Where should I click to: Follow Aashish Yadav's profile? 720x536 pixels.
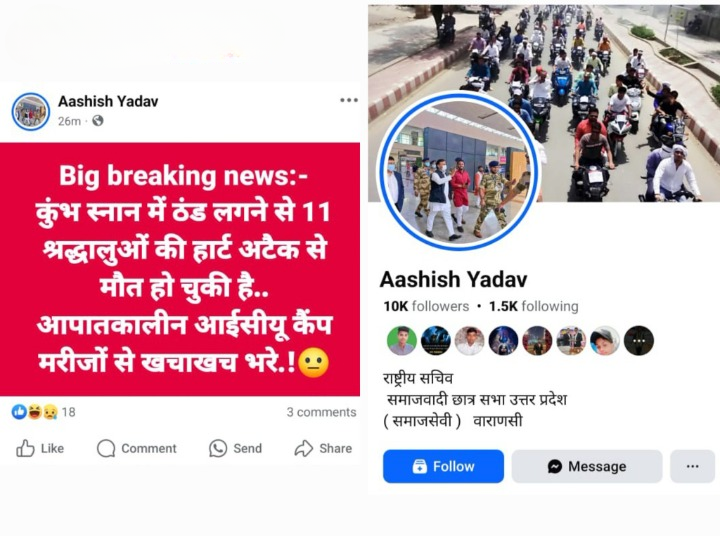tap(443, 466)
